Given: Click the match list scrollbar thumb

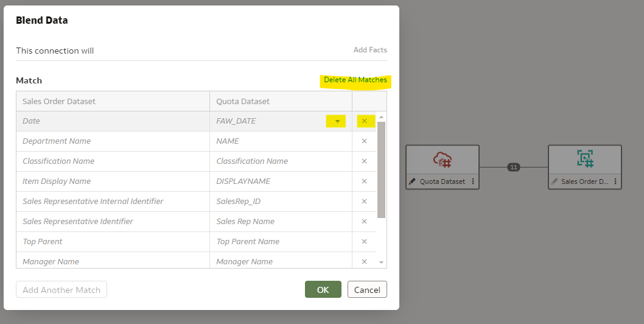Looking at the screenshot, I should (x=381, y=170).
